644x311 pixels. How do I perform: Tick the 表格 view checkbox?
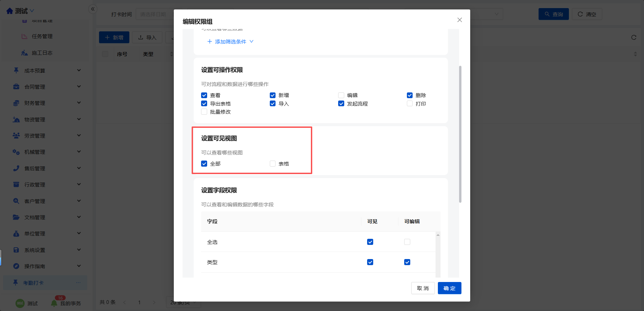point(272,164)
